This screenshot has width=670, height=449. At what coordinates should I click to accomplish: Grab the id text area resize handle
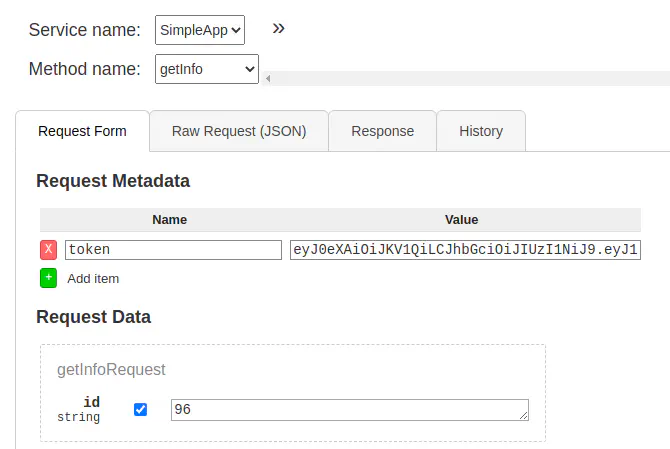tap(523, 415)
